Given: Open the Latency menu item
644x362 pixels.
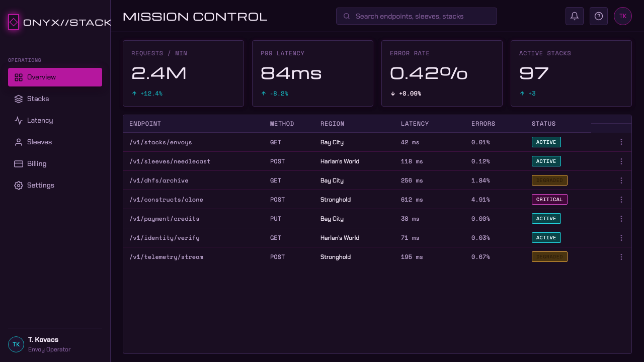Looking at the screenshot, I should (x=55, y=121).
